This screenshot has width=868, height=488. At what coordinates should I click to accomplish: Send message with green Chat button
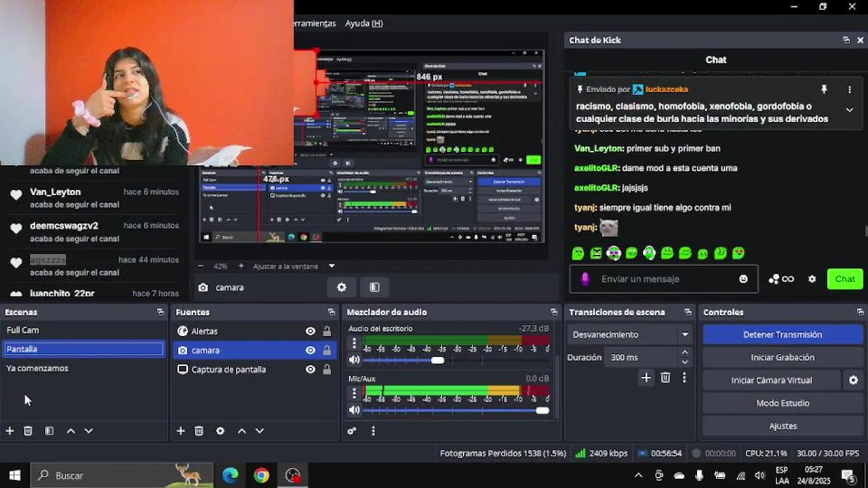click(845, 279)
